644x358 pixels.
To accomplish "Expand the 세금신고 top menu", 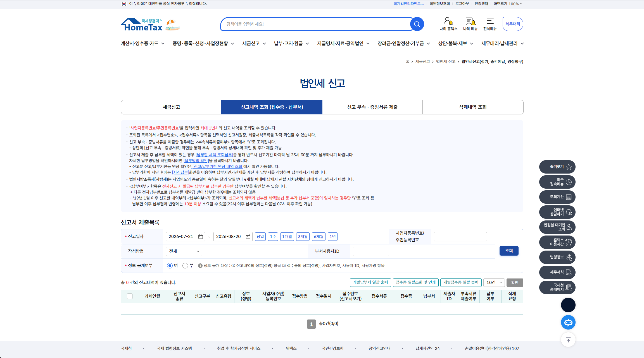I will (254, 44).
